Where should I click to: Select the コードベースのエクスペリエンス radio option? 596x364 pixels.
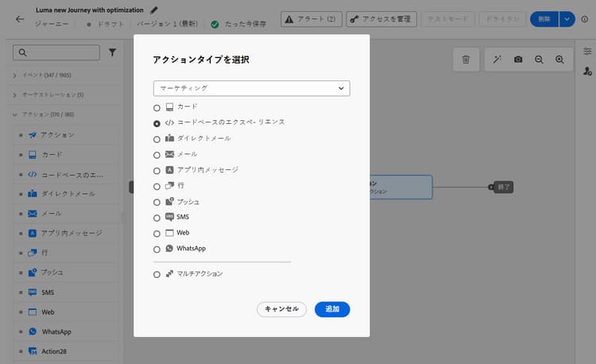pyautogui.click(x=157, y=123)
